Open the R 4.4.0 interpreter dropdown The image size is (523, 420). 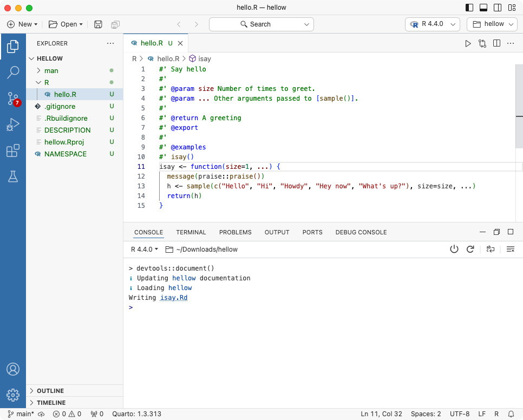pos(432,24)
